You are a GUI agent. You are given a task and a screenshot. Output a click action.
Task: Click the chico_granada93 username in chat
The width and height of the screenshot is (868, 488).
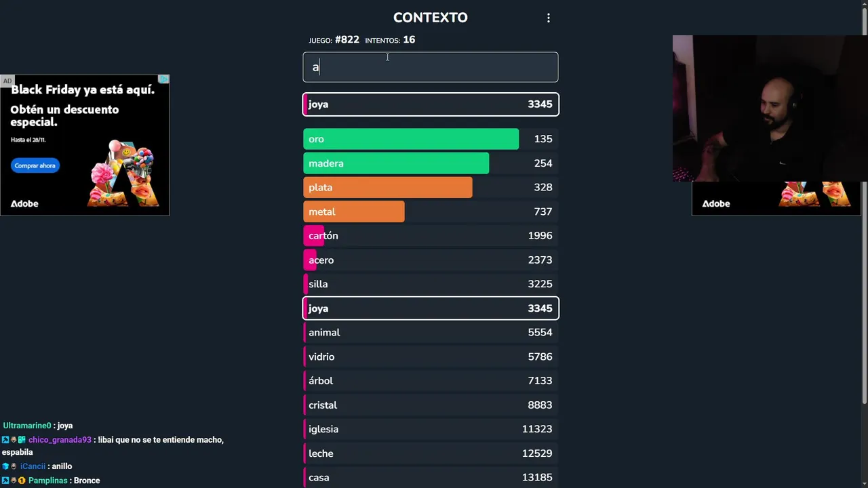[x=60, y=440]
